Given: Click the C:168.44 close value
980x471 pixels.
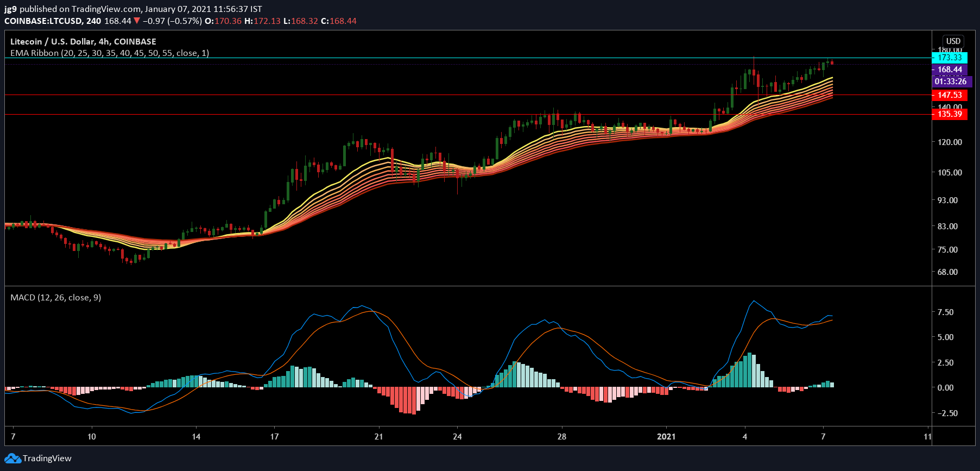Looking at the screenshot, I should click(x=339, y=21).
